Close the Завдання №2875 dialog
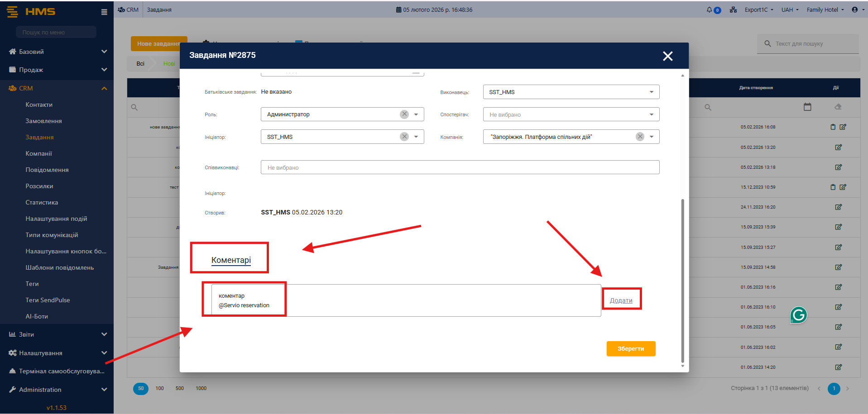 [x=667, y=56]
